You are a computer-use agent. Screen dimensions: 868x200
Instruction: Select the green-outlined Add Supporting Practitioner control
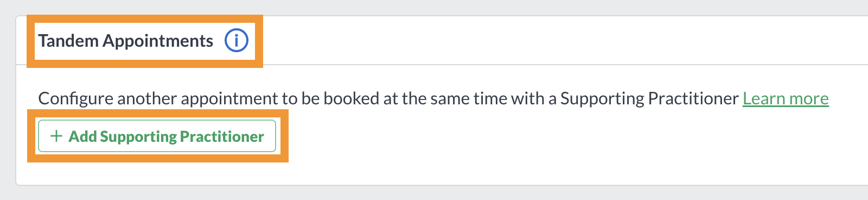pos(157,136)
